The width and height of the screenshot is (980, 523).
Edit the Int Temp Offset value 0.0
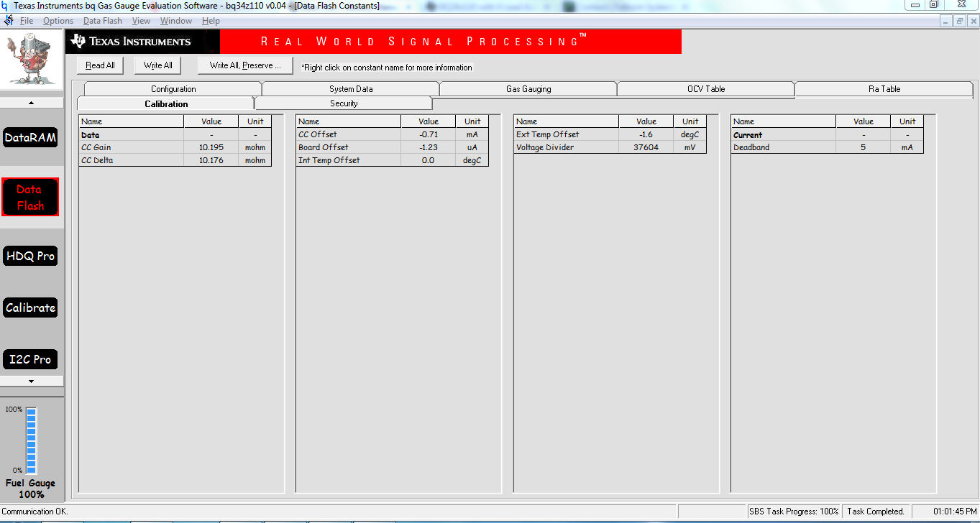coord(429,160)
